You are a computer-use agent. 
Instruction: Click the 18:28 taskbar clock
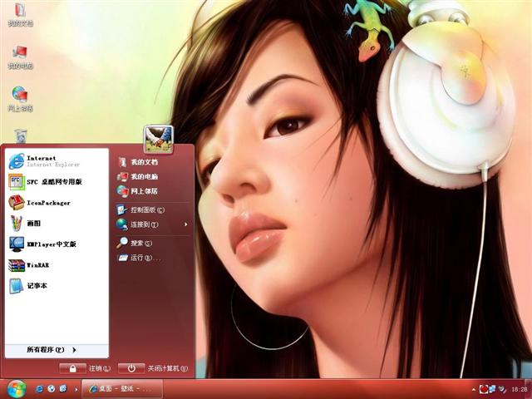519,390
